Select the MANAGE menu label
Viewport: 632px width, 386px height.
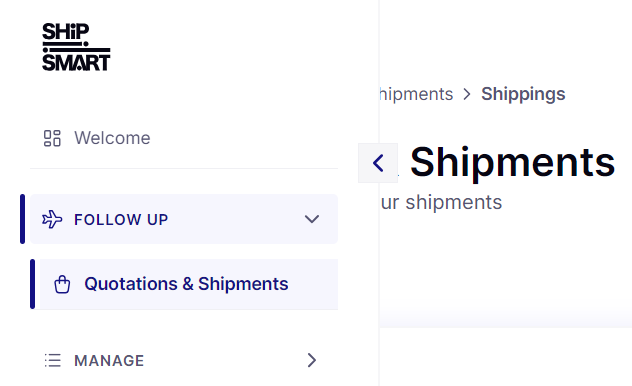109,361
